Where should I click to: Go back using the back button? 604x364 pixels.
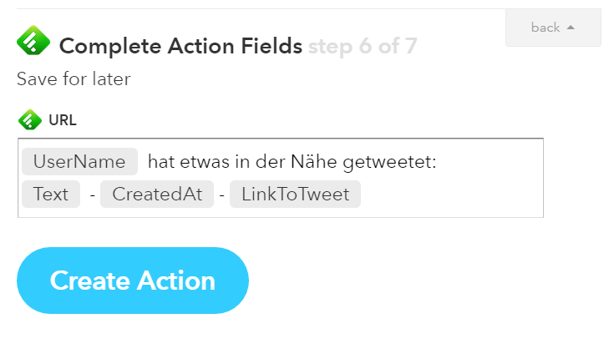553,28
